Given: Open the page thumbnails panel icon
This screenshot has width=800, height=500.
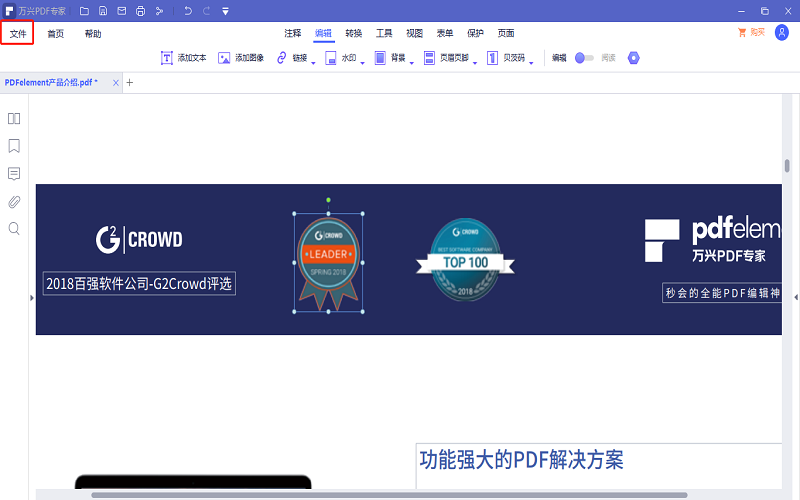Looking at the screenshot, I should 14,119.
